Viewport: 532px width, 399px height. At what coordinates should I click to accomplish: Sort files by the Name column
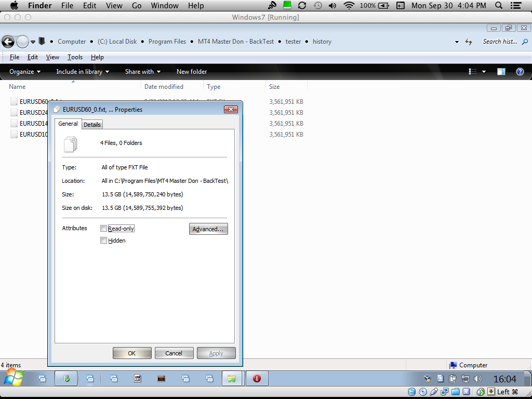click(x=17, y=87)
